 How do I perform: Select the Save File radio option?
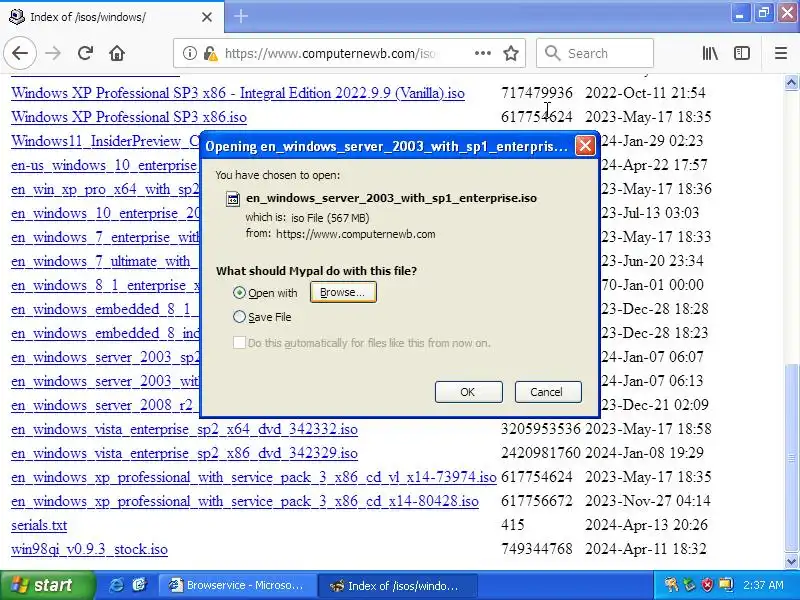point(239,317)
